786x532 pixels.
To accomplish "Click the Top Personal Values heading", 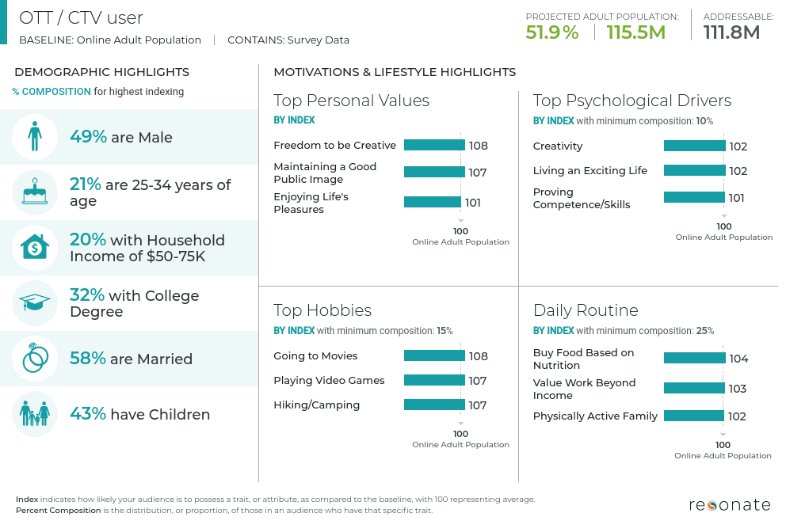I will pyautogui.click(x=351, y=101).
